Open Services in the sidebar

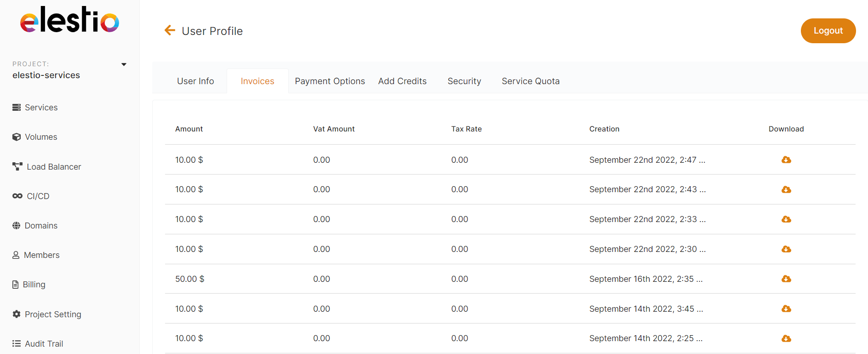[x=41, y=108]
